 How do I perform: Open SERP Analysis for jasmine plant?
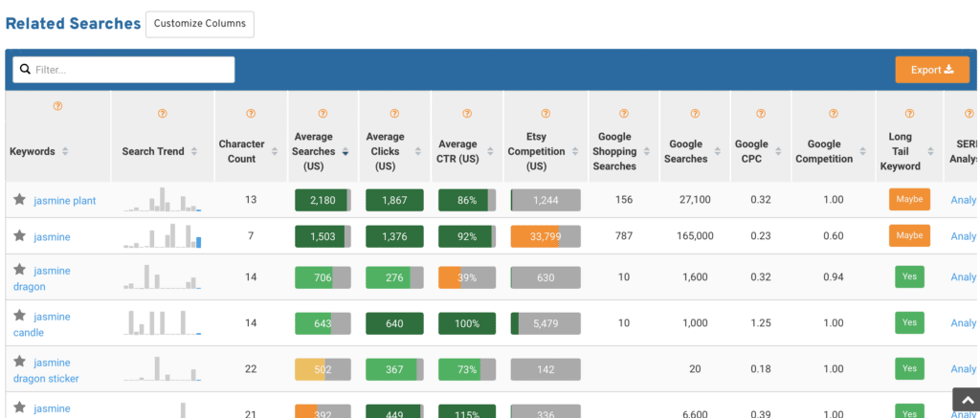tap(963, 200)
